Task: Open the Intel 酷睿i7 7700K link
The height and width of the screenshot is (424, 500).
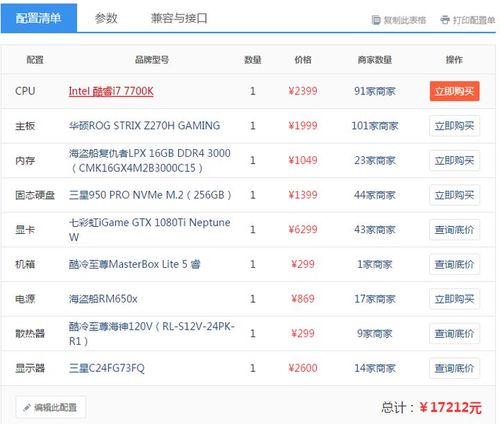Action: [x=111, y=91]
